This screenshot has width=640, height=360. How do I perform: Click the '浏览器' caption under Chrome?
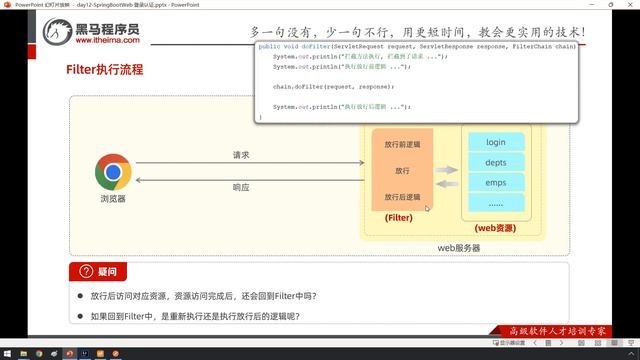113,199
